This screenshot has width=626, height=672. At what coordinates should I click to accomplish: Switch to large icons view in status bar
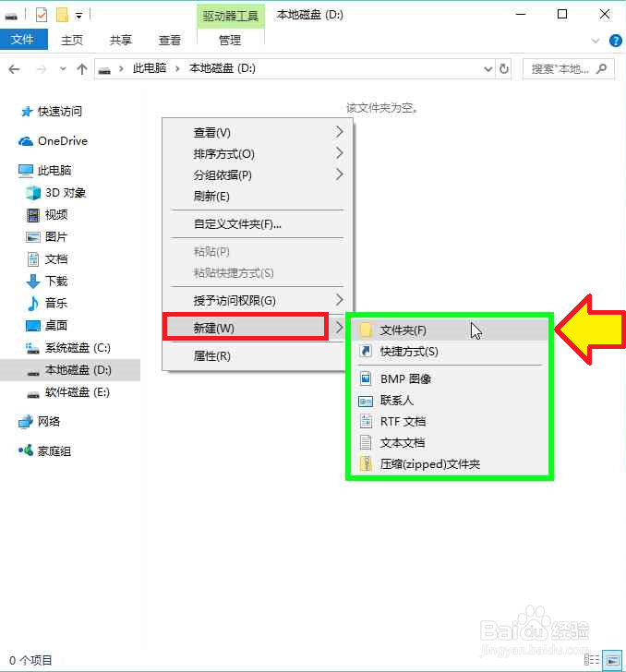pos(612,660)
